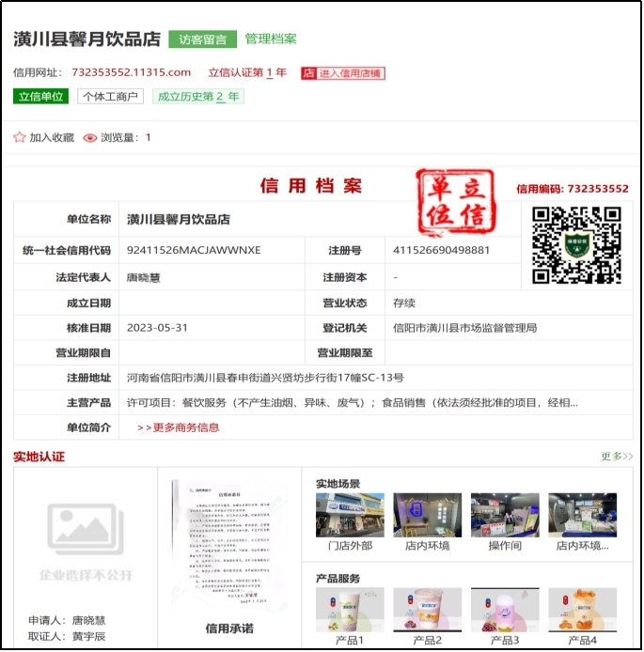The width and height of the screenshot is (644, 652).
Task: Open the 产品3 product thumbnail
Action: pos(505,610)
